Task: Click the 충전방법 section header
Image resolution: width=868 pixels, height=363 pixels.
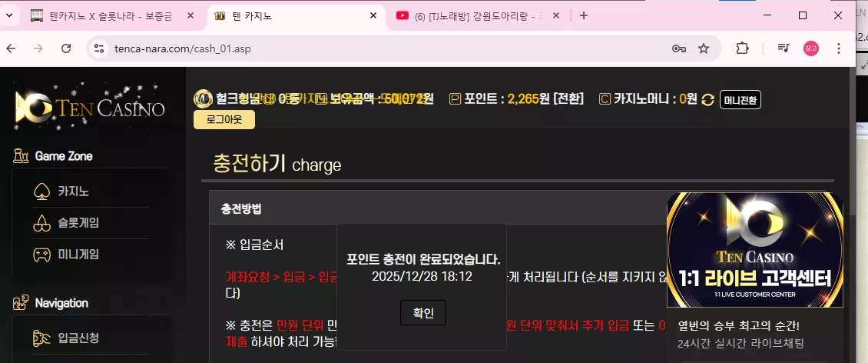Action: click(240, 209)
